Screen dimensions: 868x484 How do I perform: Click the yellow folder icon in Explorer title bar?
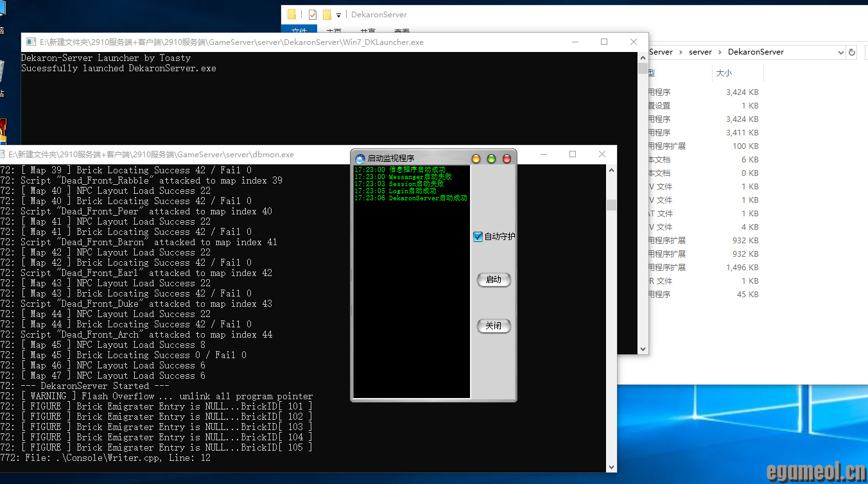292,15
